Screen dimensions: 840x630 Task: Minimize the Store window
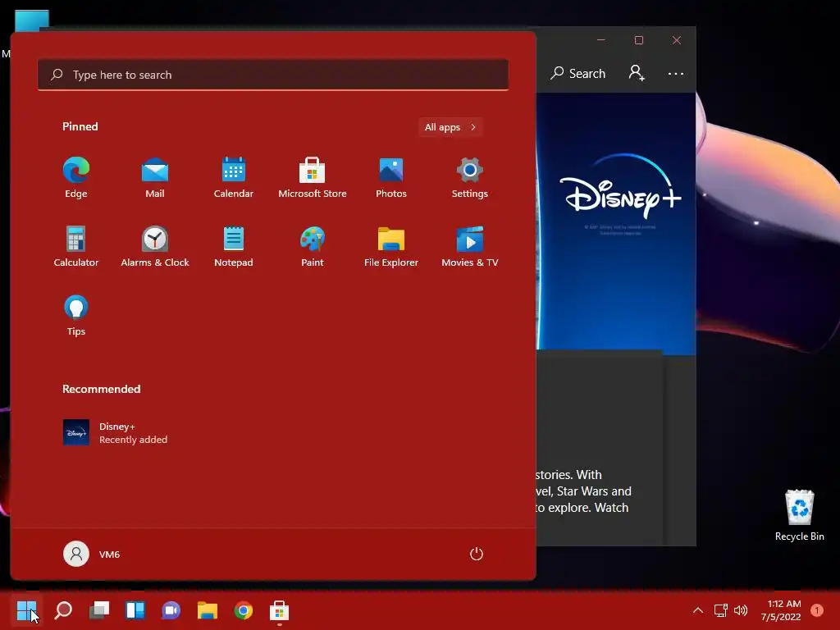(601, 40)
